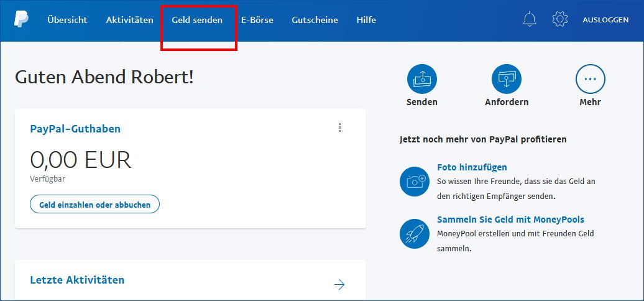
Task: Click the 'So wissen Ihre Freunde' description
Action: (x=517, y=188)
